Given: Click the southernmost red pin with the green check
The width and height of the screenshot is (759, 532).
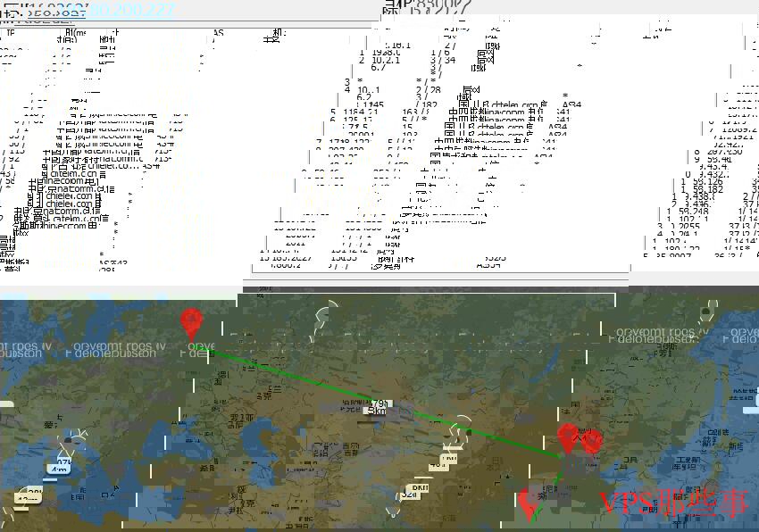Looking at the screenshot, I should 530,502.
